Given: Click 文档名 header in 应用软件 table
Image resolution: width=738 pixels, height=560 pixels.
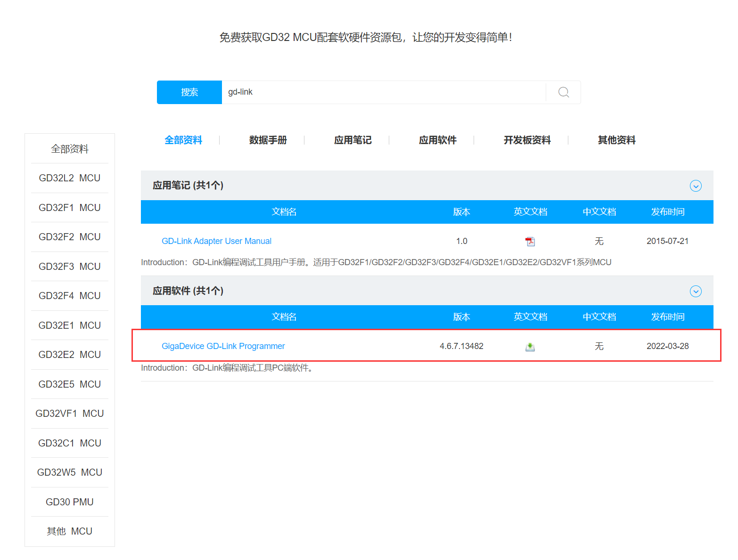Looking at the screenshot, I should click(284, 317).
